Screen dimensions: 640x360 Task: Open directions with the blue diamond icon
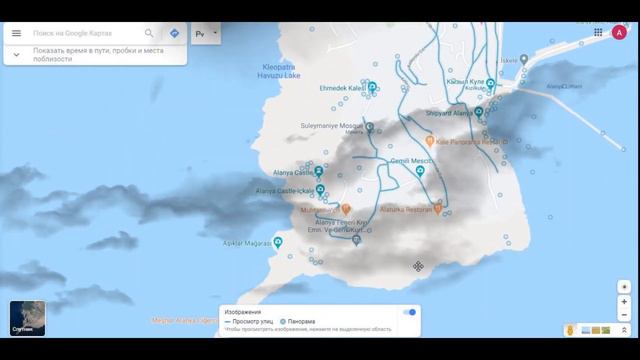174,33
